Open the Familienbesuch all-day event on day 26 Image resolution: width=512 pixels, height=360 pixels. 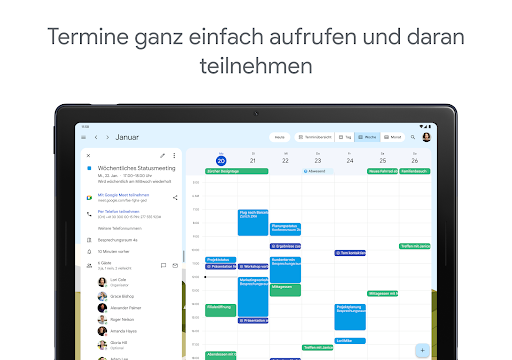tap(415, 171)
